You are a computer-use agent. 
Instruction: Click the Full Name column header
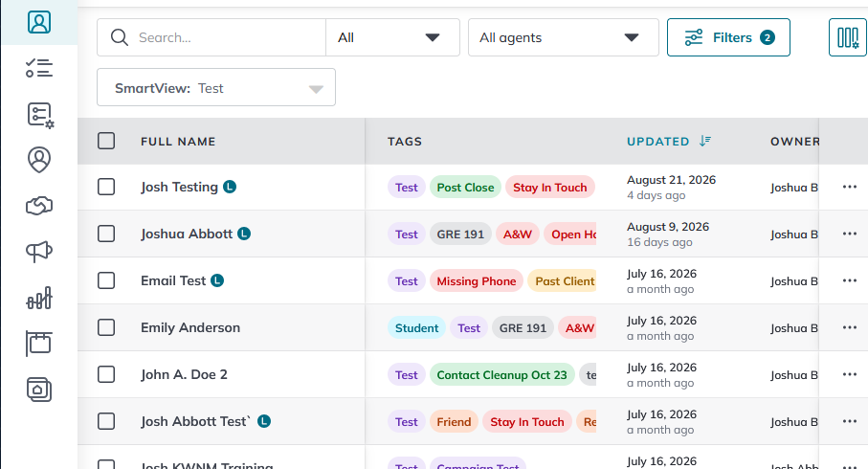[178, 142]
